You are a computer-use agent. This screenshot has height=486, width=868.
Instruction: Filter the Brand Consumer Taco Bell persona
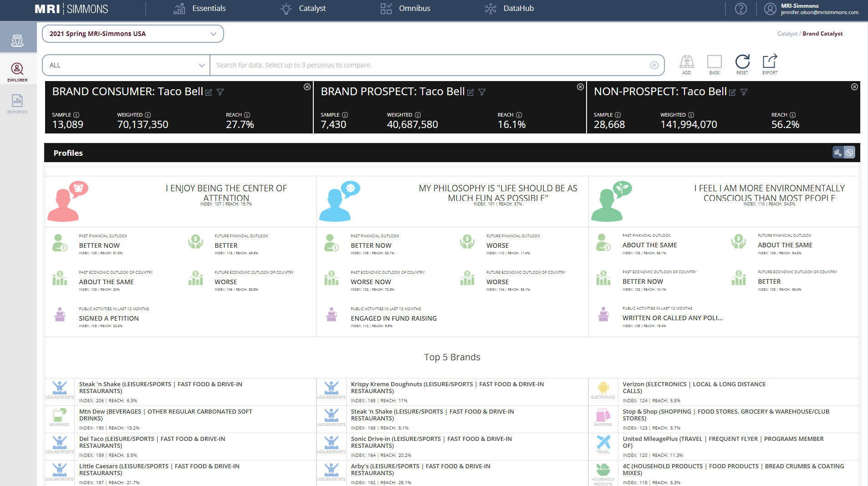click(220, 92)
